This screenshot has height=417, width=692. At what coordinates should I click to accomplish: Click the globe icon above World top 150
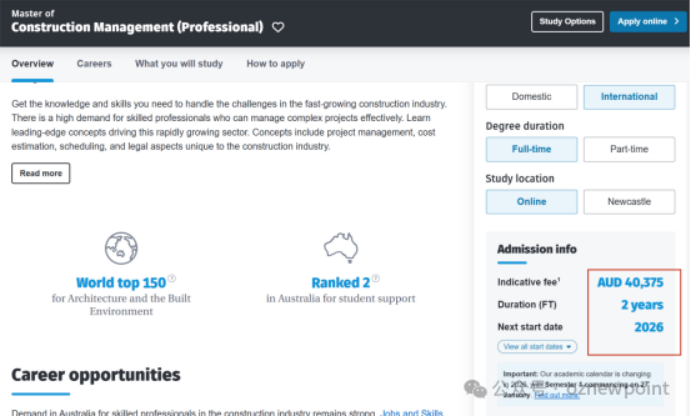click(121, 248)
